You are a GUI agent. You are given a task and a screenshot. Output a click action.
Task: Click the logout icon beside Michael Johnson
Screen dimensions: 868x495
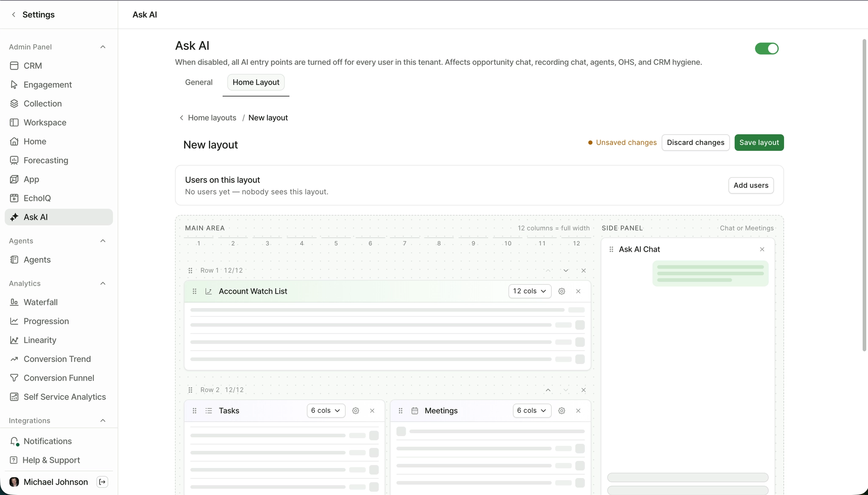[102, 482]
